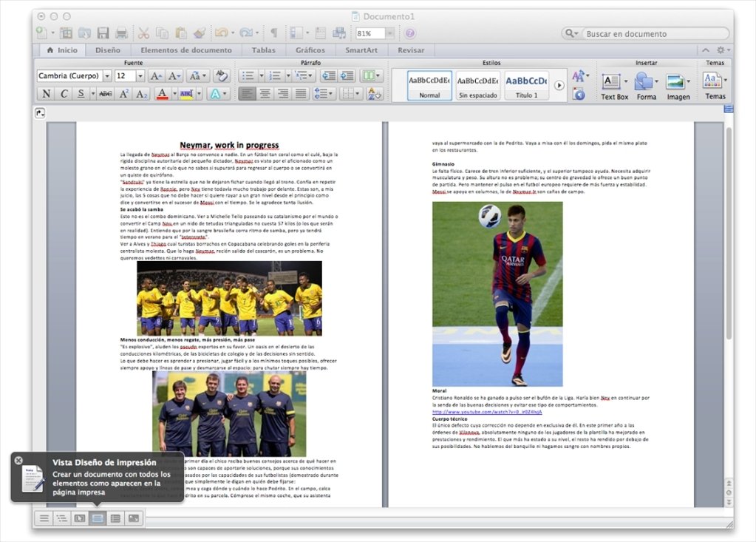Viewport: 756px width, 542px height.
Task: Center align text
Action: click(x=265, y=94)
